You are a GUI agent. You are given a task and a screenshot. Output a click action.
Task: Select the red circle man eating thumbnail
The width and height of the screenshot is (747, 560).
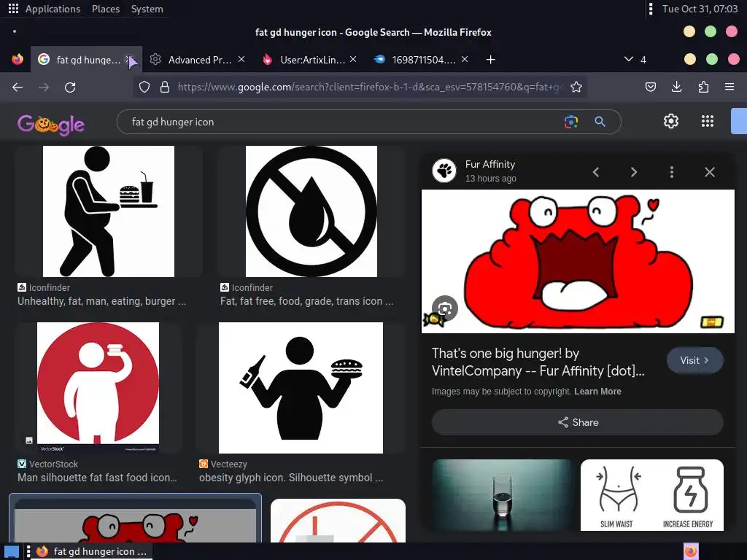98,387
